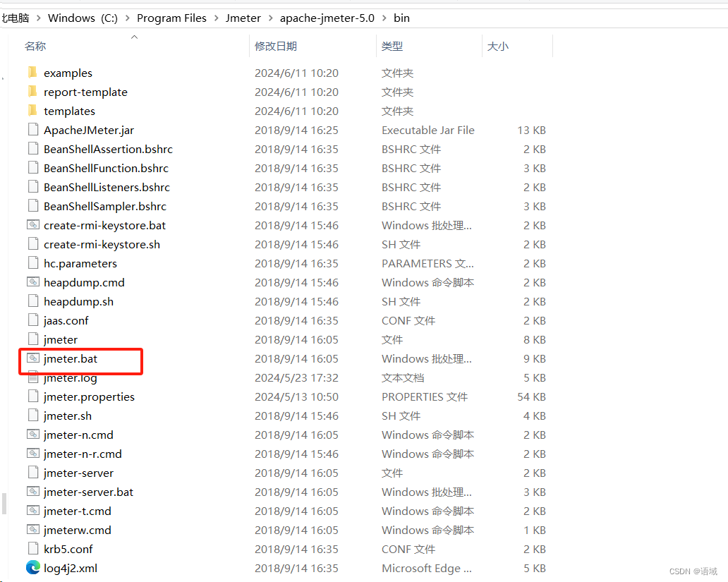728x582 pixels.
Task: Select the file named log4j2.xml
Action: coord(71,568)
